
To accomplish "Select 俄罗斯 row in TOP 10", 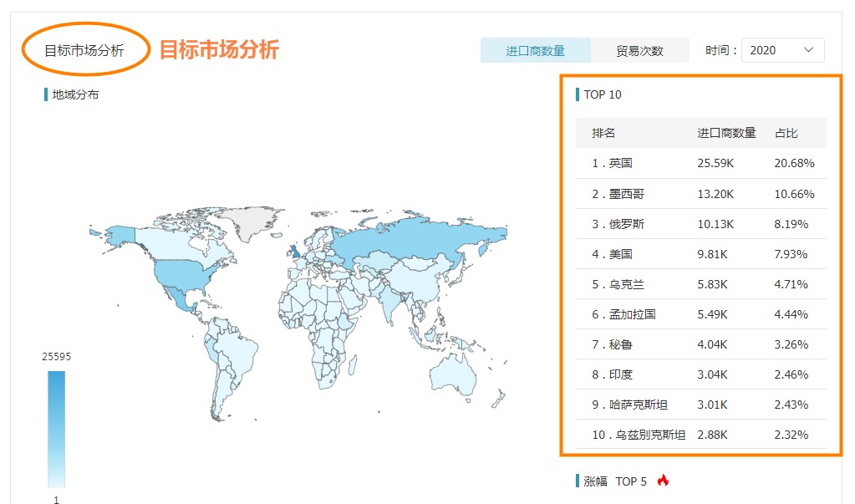I will (x=700, y=224).
